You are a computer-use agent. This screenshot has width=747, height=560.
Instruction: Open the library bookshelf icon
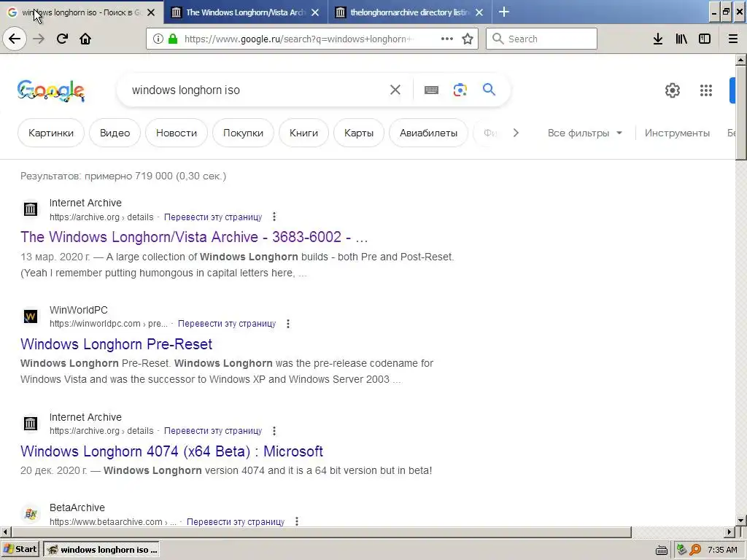point(681,39)
